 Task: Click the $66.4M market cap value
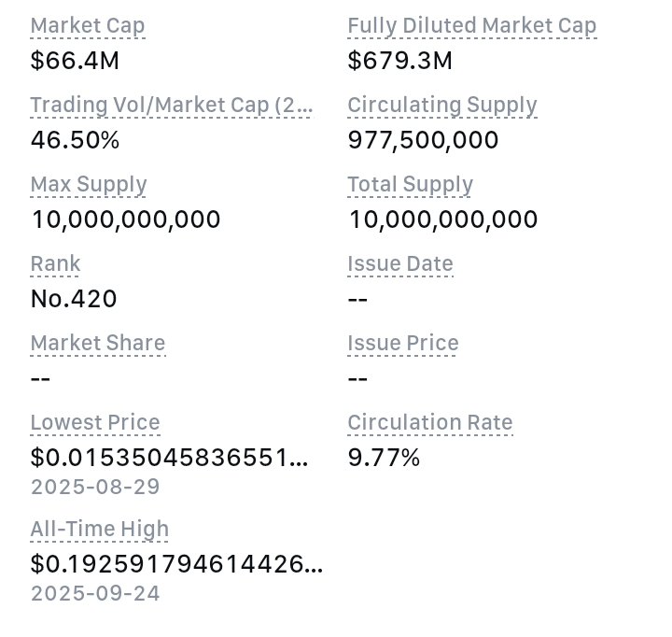pos(75,61)
